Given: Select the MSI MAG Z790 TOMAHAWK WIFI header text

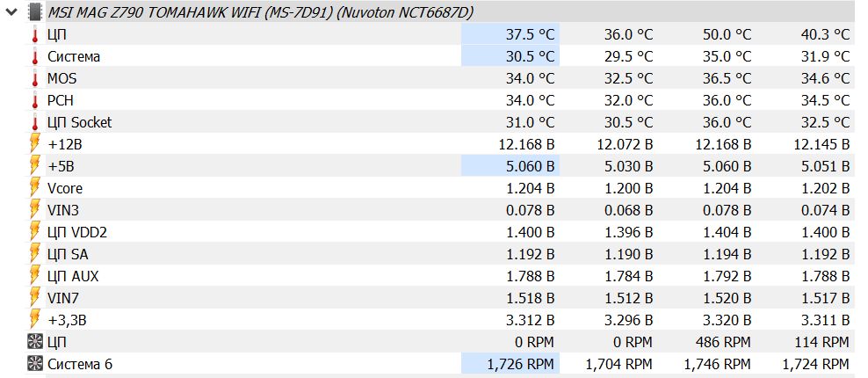Looking at the screenshot, I should tap(260, 12).
